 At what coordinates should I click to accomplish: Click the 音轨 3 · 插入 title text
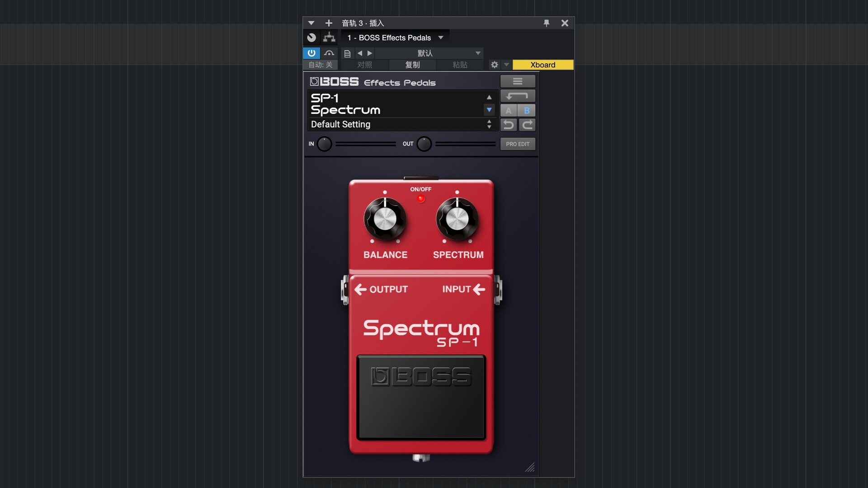363,23
